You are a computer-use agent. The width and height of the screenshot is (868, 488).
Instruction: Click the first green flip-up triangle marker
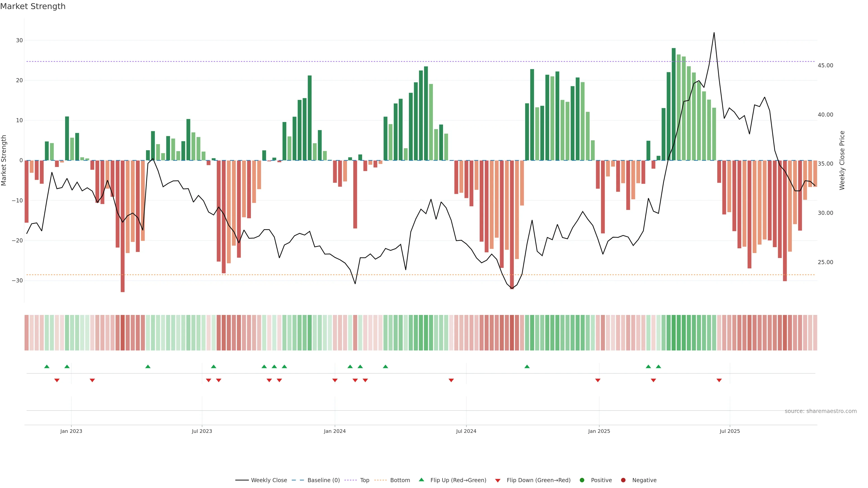[47, 366]
